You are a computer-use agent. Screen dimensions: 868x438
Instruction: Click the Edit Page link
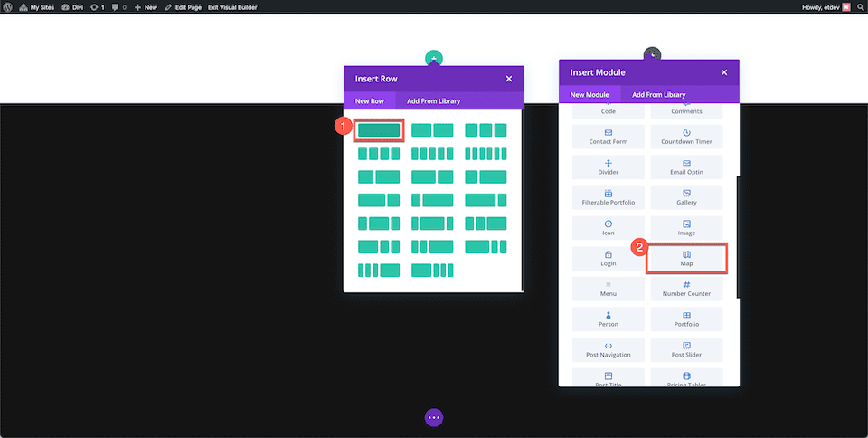(x=184, y=8)
